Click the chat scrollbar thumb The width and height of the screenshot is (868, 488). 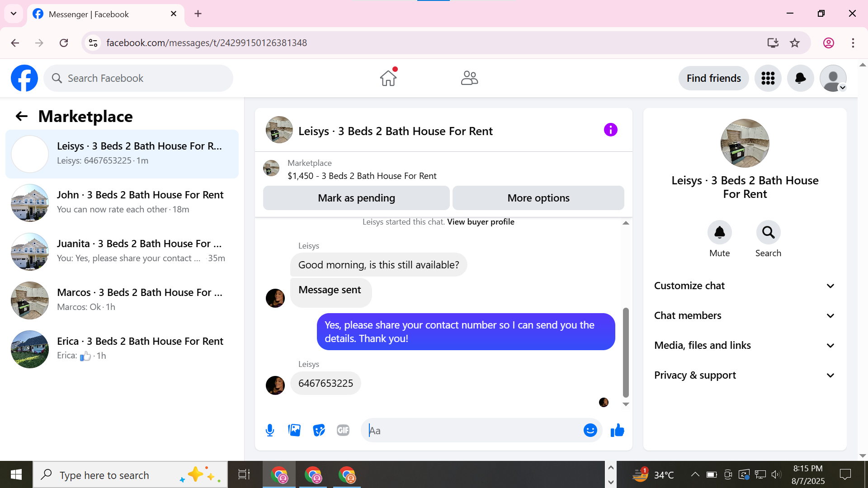pos(626,352)
